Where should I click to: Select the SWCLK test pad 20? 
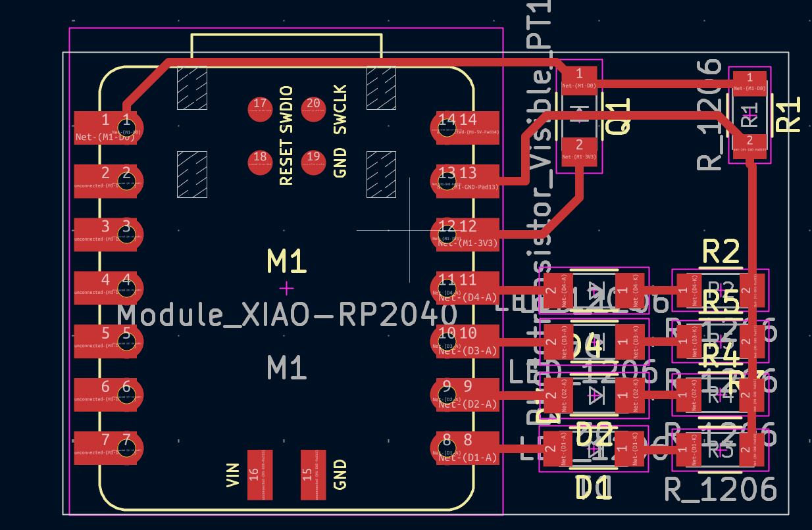[x=314, y=108]
